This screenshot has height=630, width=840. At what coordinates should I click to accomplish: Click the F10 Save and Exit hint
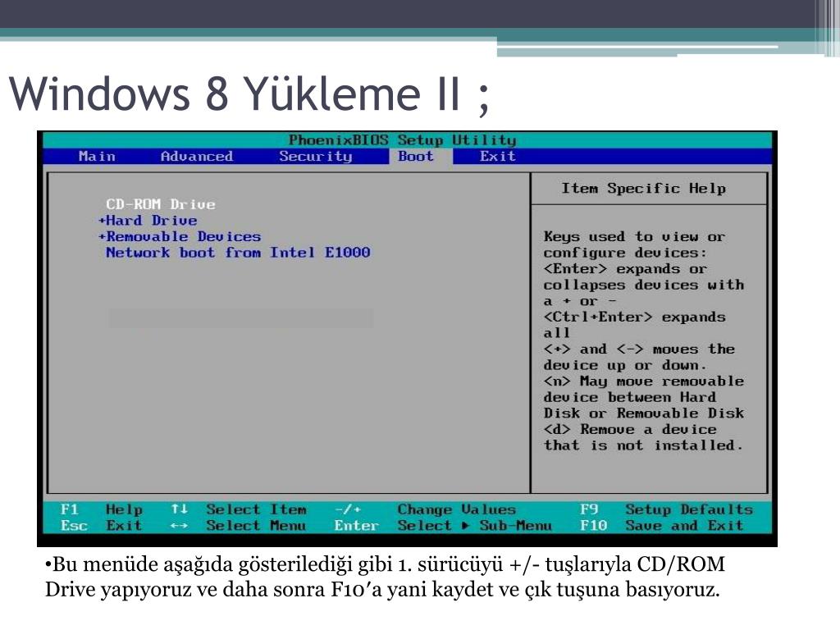662,526
